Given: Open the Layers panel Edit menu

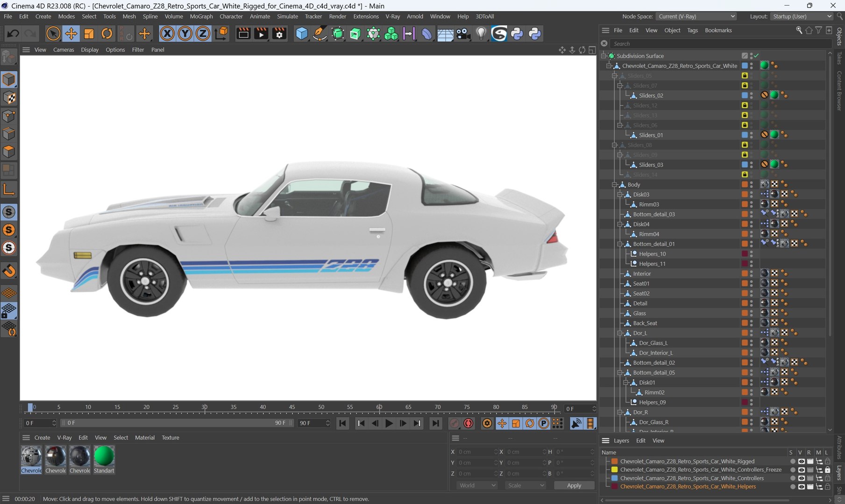Looking at the screenshot, I should coord(640,441).
